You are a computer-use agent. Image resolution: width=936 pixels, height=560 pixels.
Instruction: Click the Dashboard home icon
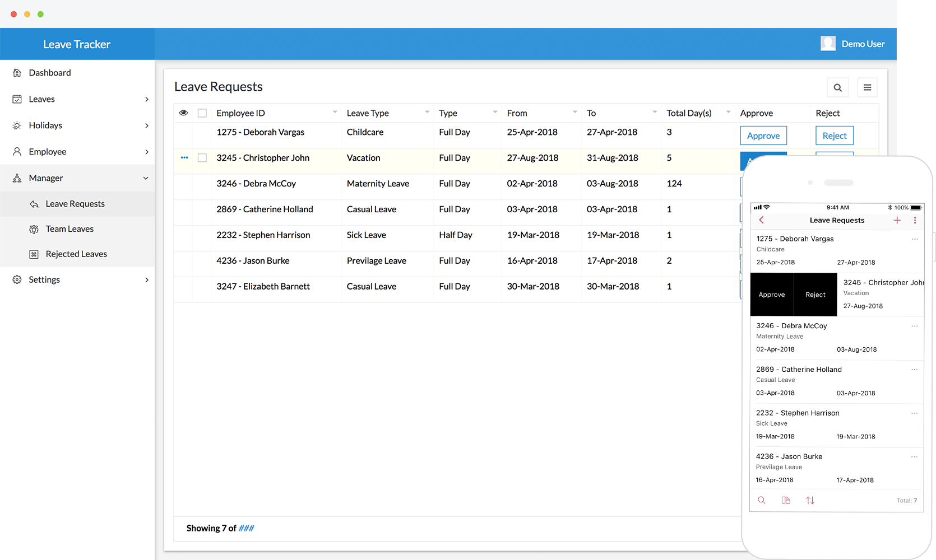tap(17, 73)
